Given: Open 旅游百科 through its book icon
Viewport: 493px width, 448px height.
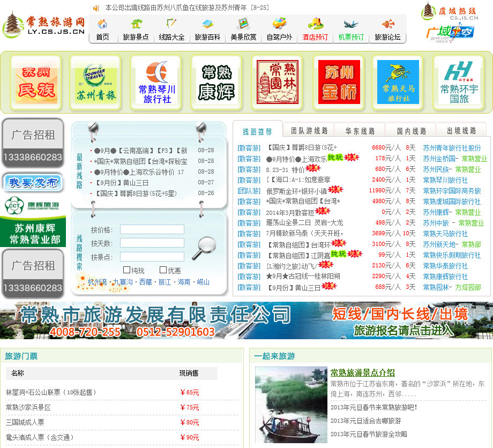Looking at the screenshot, I should [207, 24].
